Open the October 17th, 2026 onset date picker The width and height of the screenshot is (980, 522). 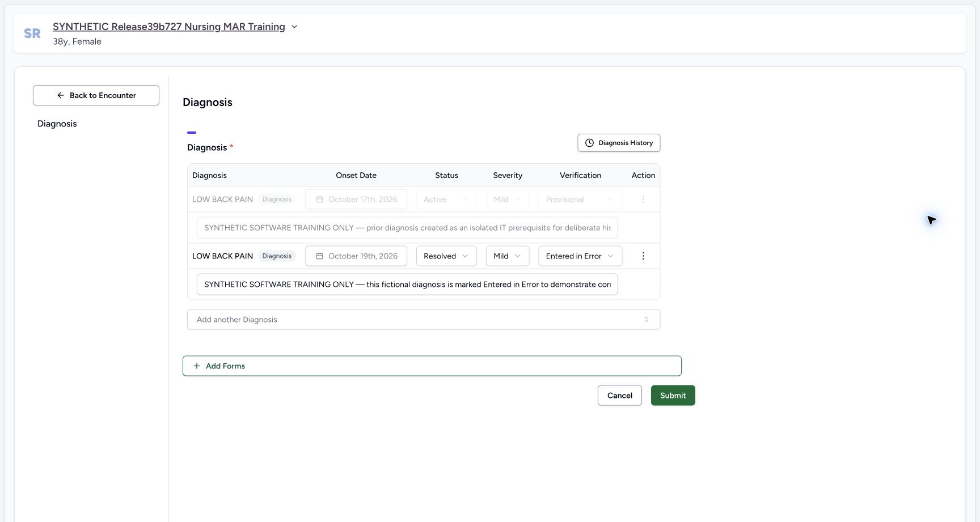(356, 200)
